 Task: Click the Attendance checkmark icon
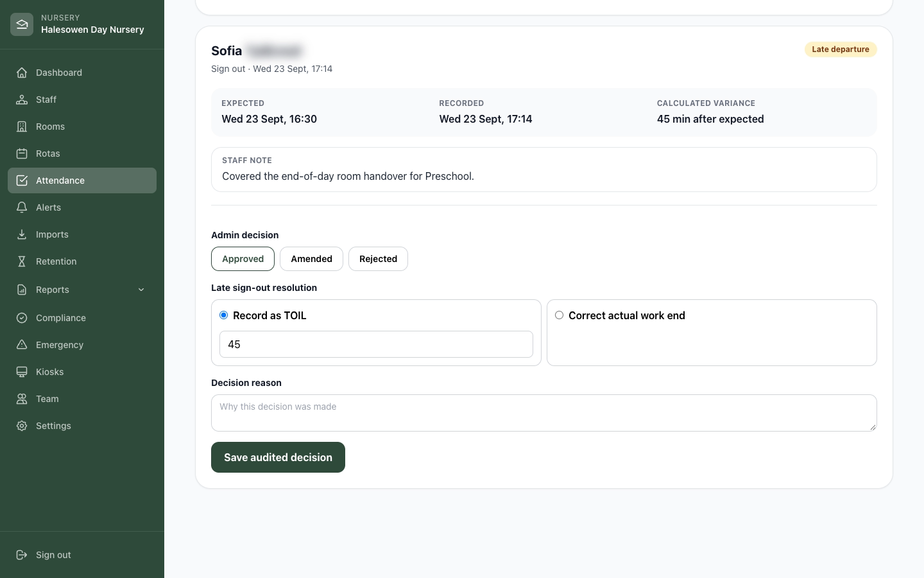pos(22,180)
